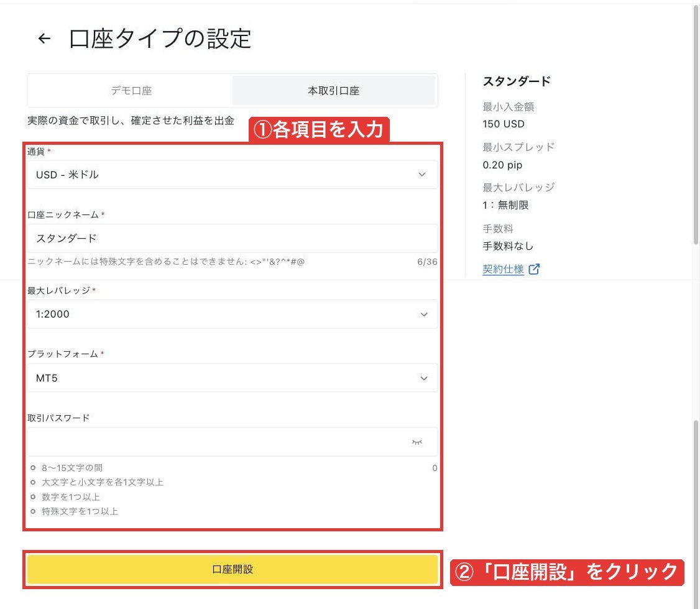Image resolution: width=700 pixels, height=609 pixels.
Task: Click the external link icon beside 契約仕様
Action: 534,269
